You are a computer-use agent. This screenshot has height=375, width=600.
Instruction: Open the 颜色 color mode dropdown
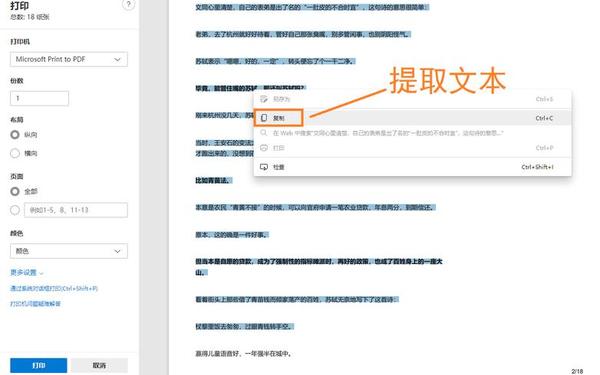click(69, 251)
